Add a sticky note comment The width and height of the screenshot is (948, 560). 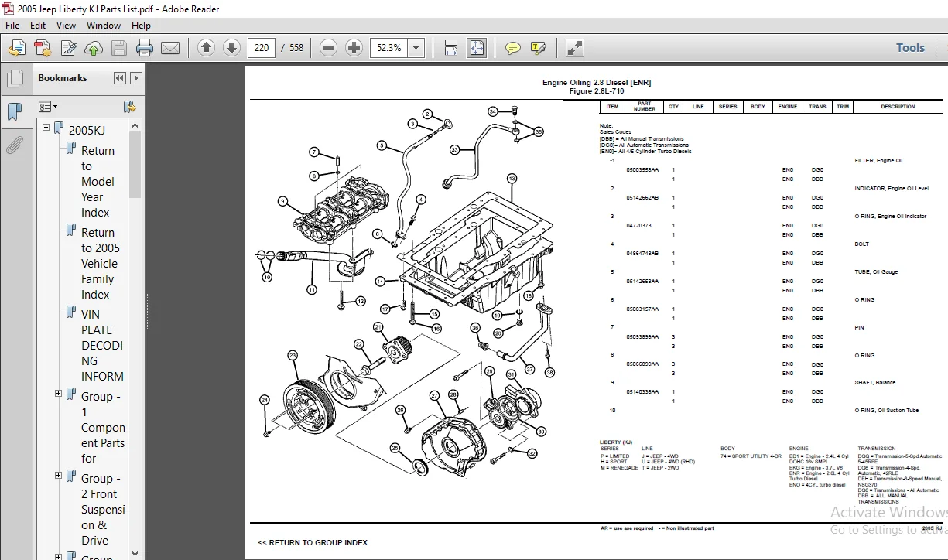pyautogui.click(x=512, y=48)
